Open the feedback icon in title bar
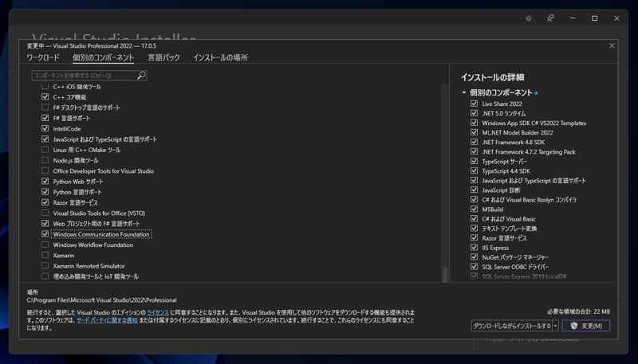This screenshot has height=364, width=638. 550,18
